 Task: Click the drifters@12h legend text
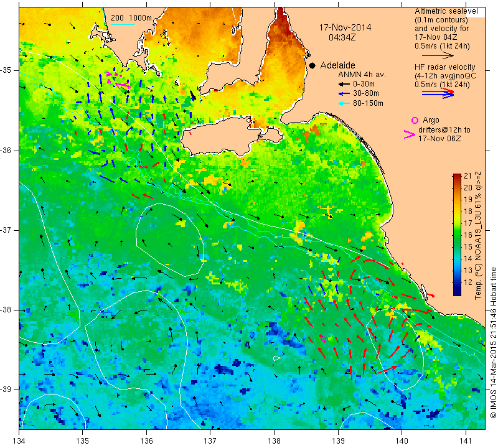click(444, 130)
